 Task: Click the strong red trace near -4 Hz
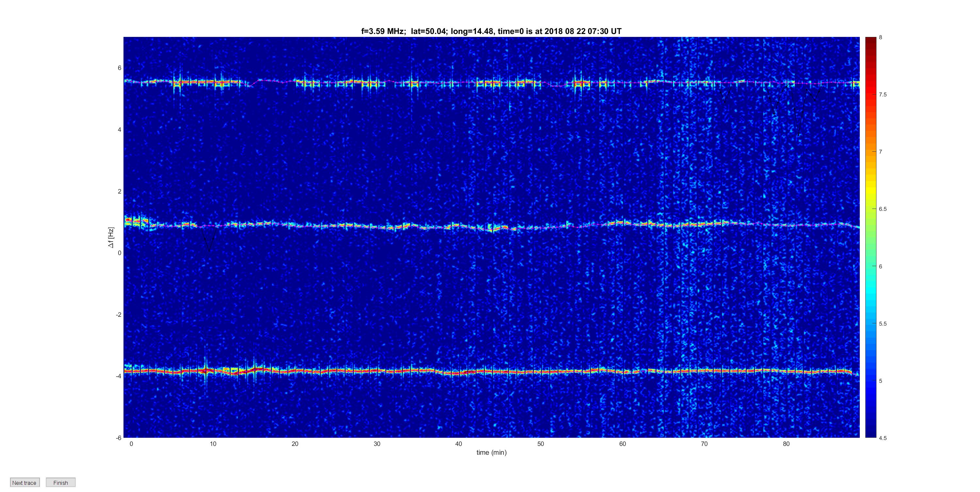coord(491,371)
